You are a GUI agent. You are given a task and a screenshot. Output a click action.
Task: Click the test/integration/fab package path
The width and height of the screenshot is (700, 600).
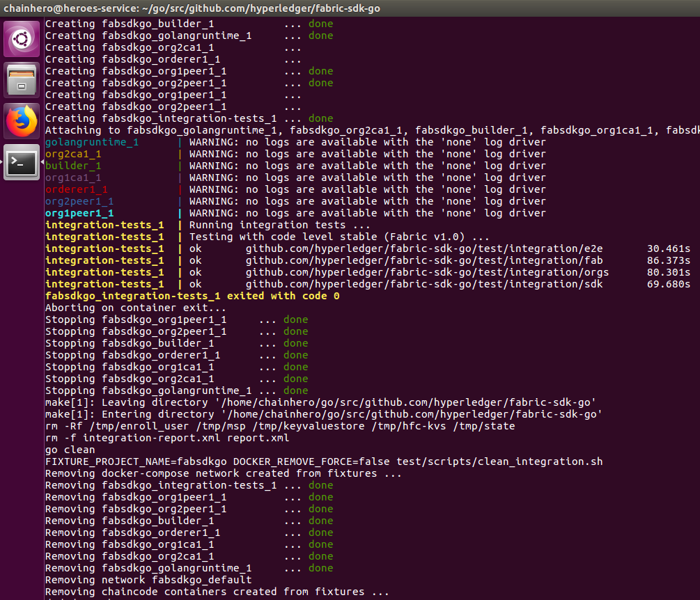423,260
